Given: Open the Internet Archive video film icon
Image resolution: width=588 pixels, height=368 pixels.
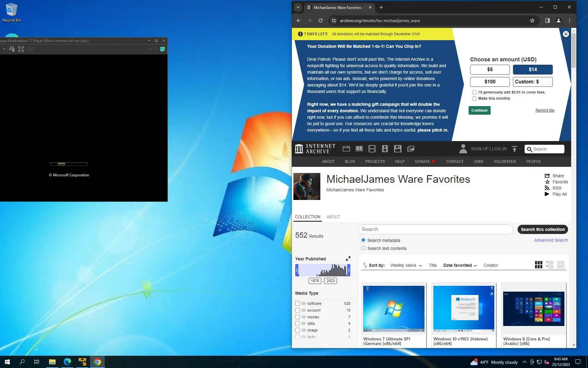Looking at the screenshot, I should (372, 149).
